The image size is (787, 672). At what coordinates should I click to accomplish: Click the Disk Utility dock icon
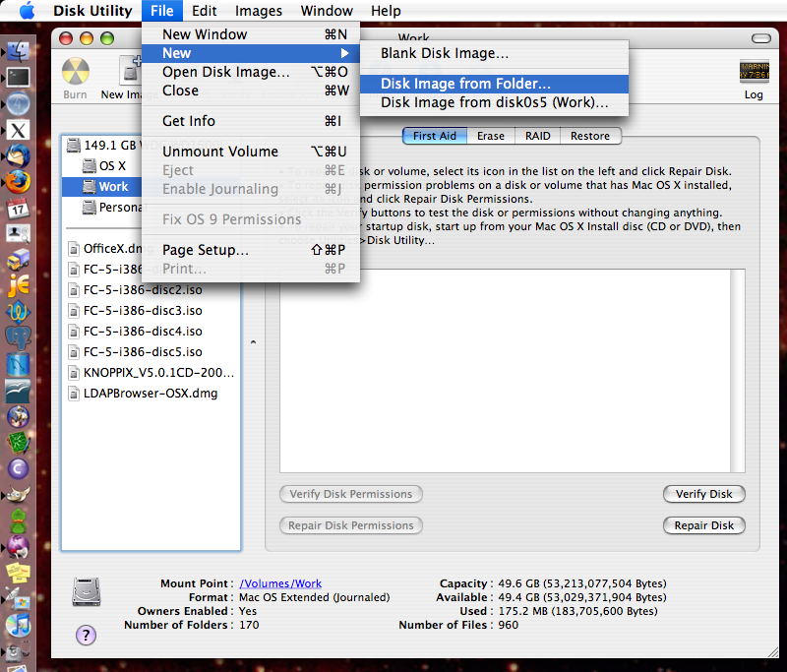coord(18,651)
